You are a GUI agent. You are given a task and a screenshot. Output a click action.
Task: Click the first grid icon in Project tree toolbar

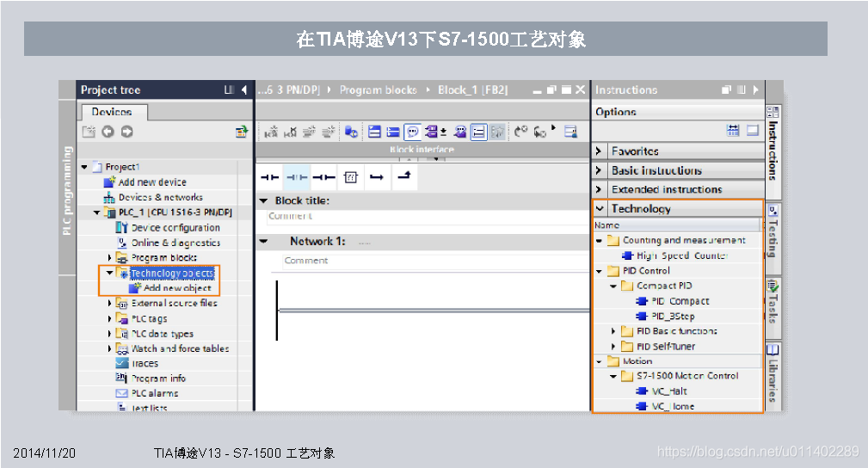[89, 132]
